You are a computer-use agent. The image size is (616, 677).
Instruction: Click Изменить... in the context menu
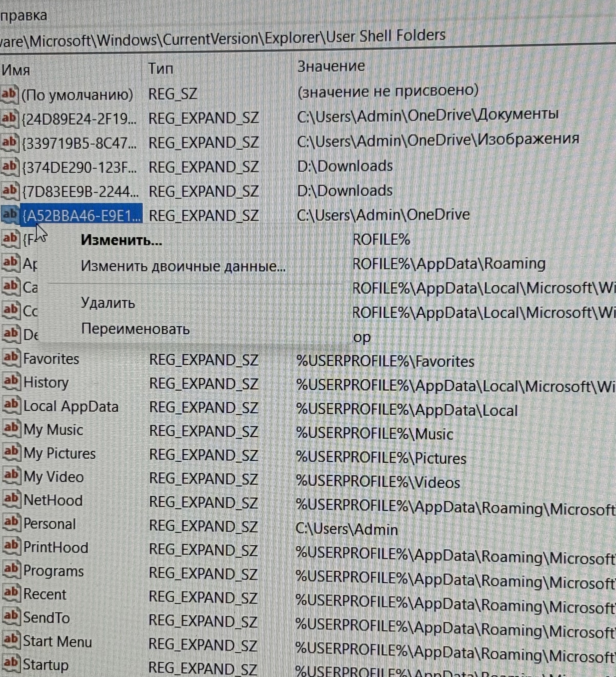(121, 240)
